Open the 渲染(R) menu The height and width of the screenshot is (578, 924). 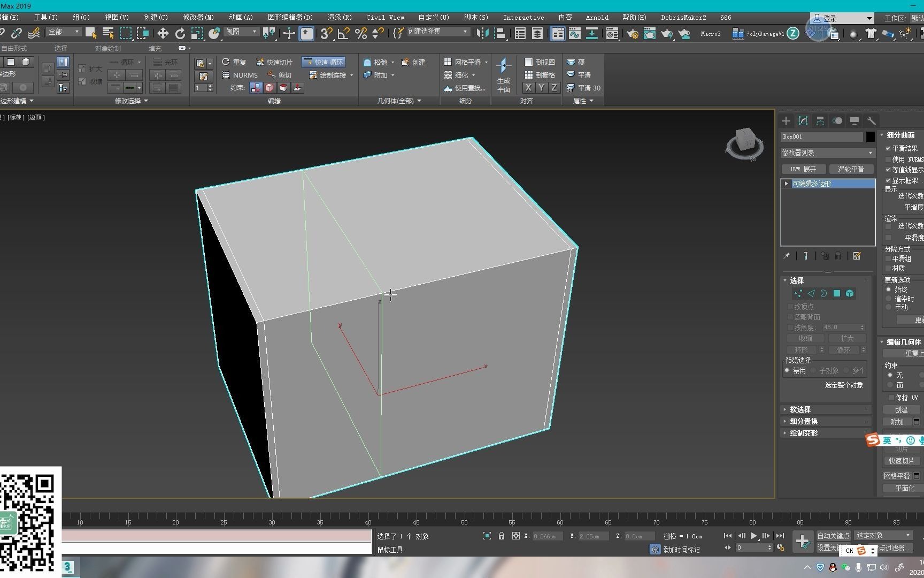339,17
